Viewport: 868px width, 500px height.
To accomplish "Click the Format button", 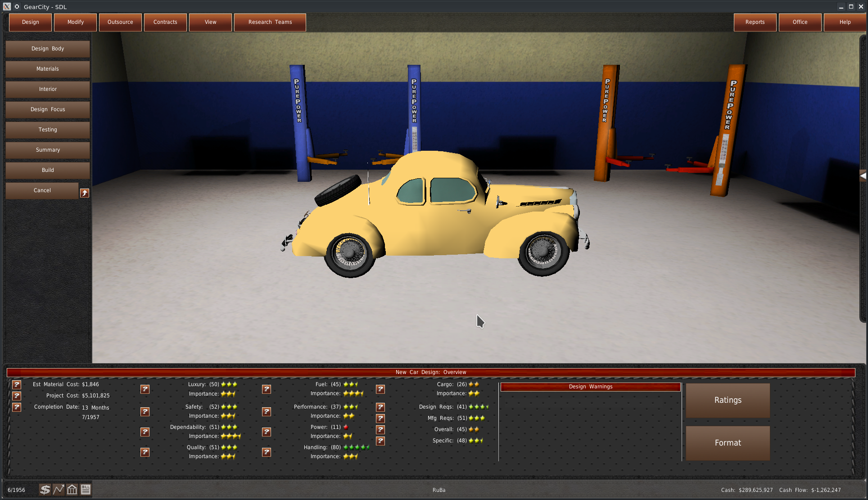I will (728, 443).
